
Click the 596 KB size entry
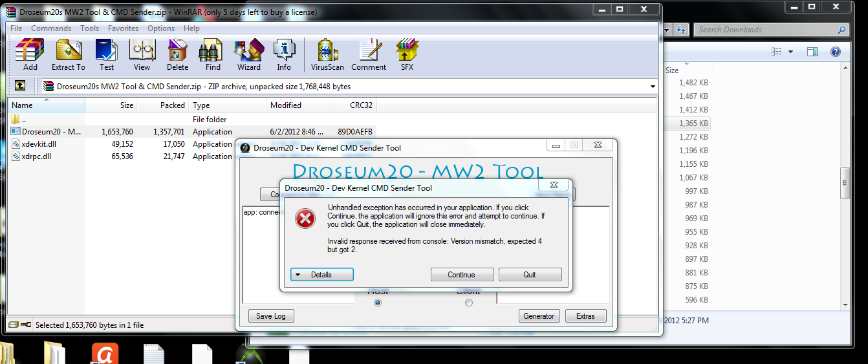click(697, 300)
